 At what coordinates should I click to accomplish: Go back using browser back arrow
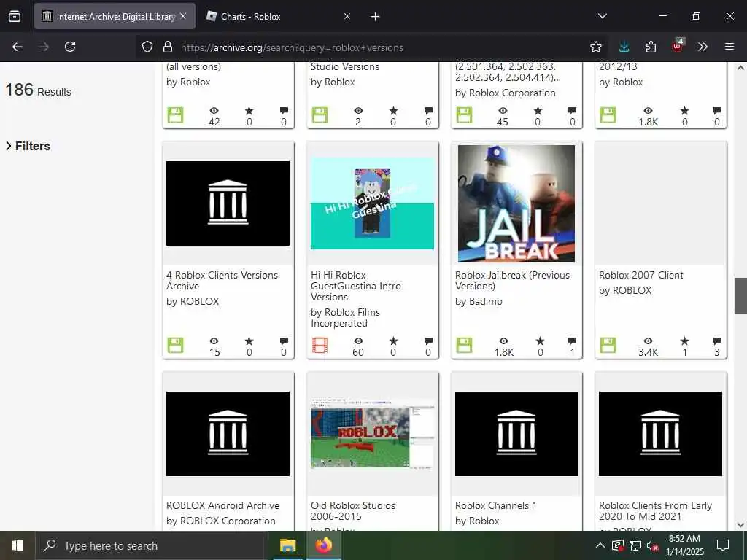point(18,47)
